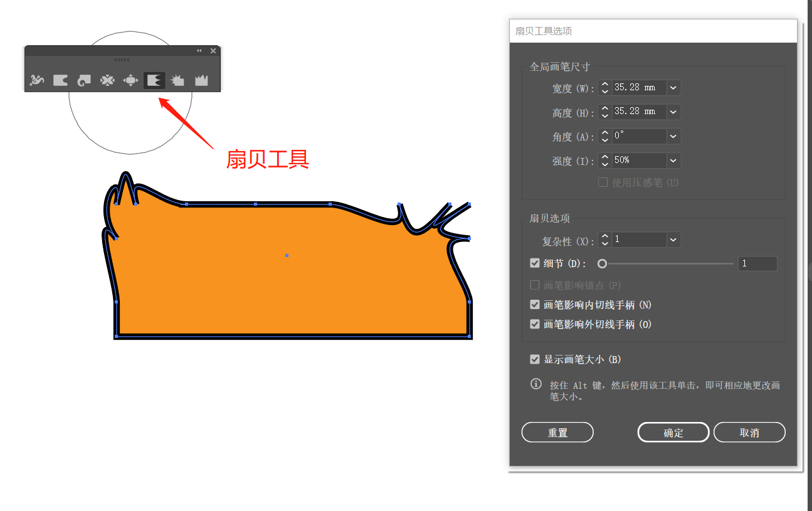This screenshot has width=812, height=511.
Task: Click the info icon beside the Alt key hint
Action: 536,384
